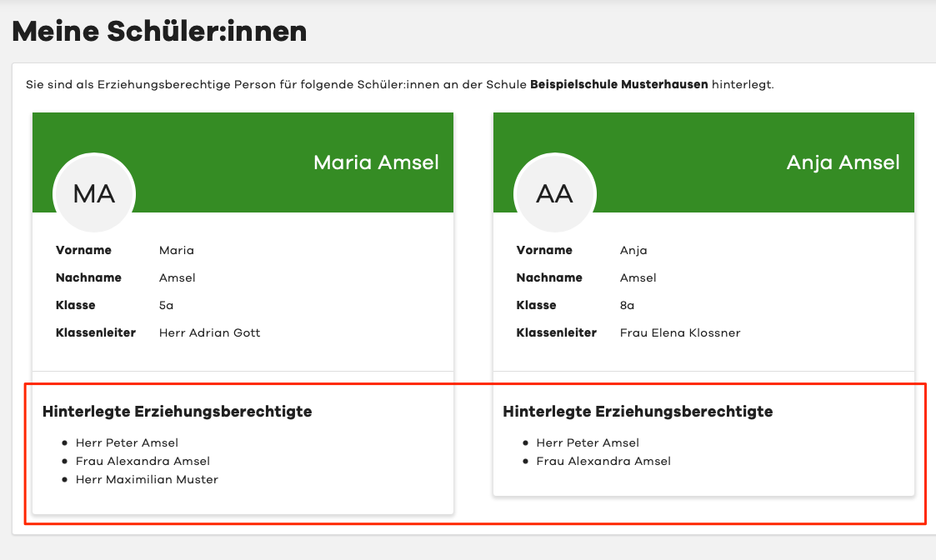Image resolution: width=936 pixels, height=560 pixels.
Task: Select Herr Peter Amsel in Maria's card
Action: tap(127, 442)
